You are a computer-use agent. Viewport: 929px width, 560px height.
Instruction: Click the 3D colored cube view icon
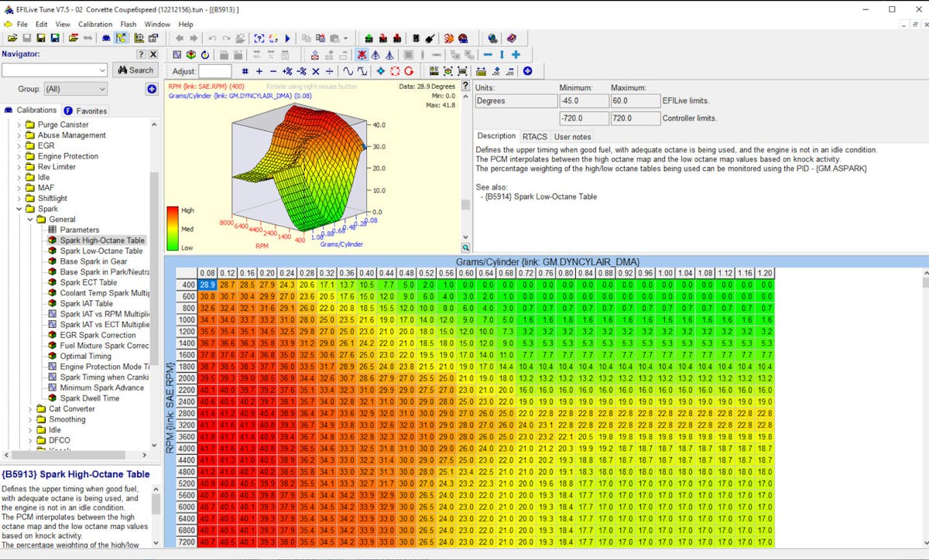pyautogui.click(x=190, y=54)
